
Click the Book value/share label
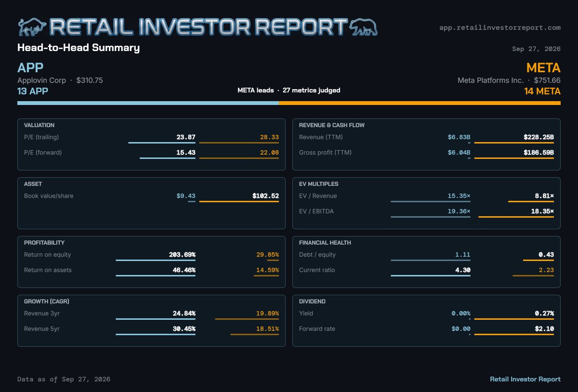[49, 196]
